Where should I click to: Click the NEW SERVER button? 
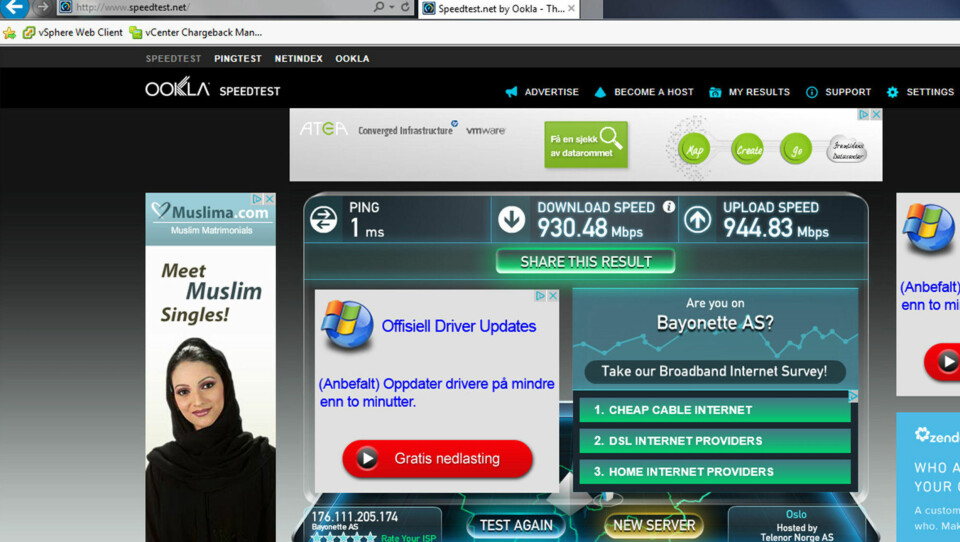[654, 525]
